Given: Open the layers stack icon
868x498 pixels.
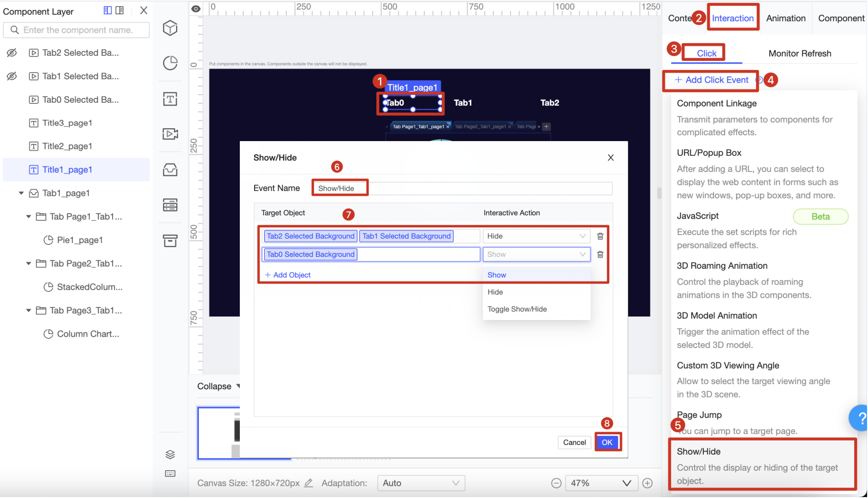Looking at the screenshot, I should pos(170,455).
